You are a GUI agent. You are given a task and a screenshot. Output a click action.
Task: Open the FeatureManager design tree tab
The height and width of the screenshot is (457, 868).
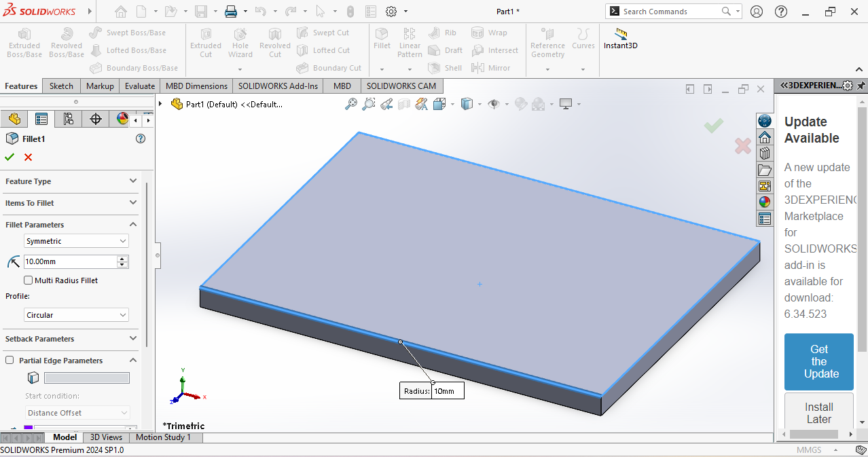(x=14, y=119)
